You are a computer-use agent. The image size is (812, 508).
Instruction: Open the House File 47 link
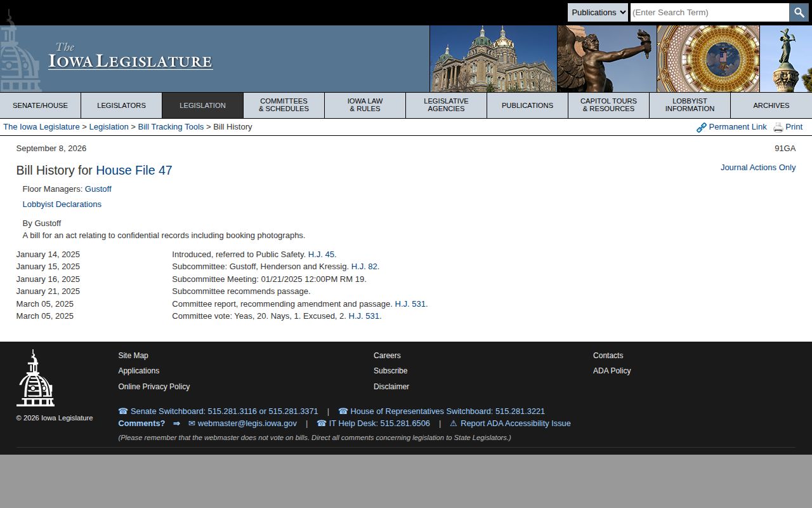134,170
